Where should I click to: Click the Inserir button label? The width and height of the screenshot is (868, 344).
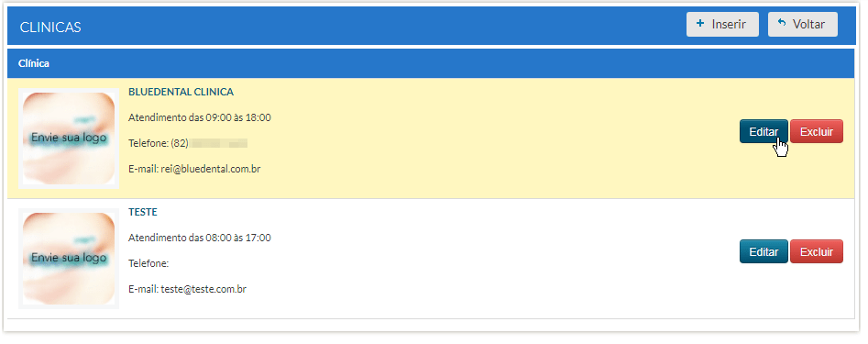pos(729,25)
